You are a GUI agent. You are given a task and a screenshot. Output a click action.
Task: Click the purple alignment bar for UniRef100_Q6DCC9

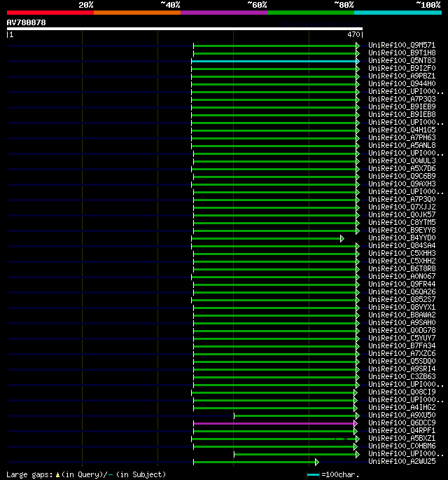(x=275, y=424)
